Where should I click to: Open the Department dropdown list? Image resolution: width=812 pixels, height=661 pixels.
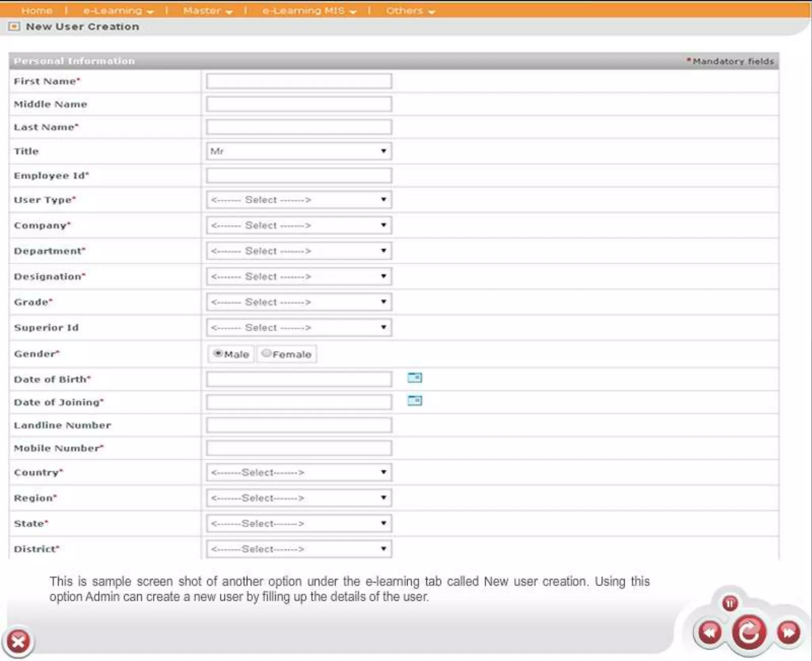click(x=299, y=251)
